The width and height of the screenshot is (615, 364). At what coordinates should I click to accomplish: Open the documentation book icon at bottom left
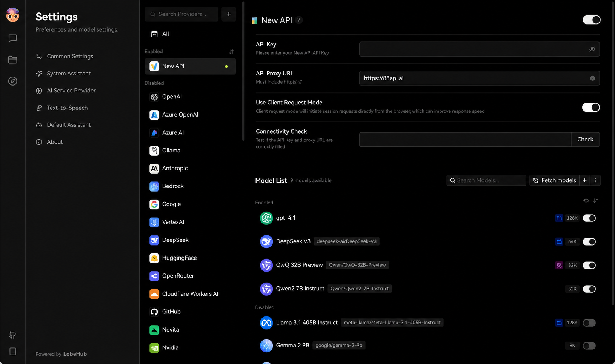point(12,351)
